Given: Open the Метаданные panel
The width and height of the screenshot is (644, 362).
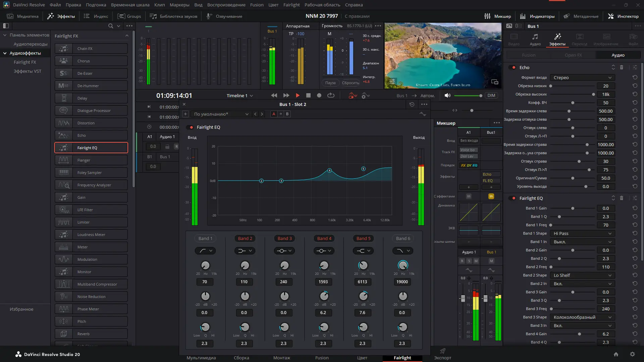Looking at the screenshot, I should 581,16.
